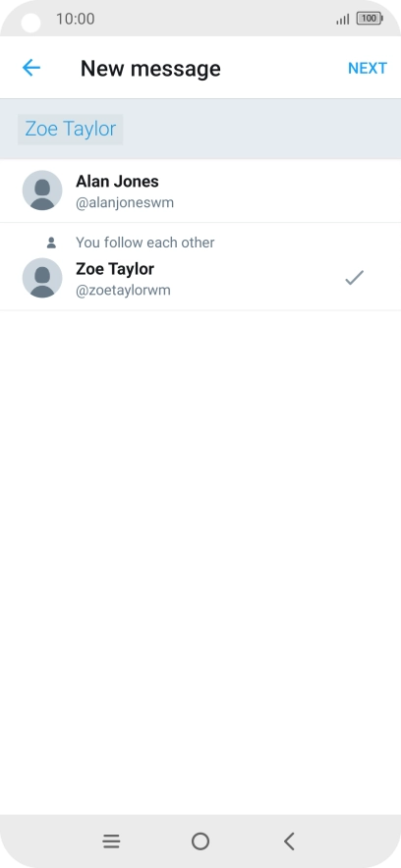Open recent apps navigation icon
Image resolution: width=401 pixels, height=868 pixels.
pos(111,841)
